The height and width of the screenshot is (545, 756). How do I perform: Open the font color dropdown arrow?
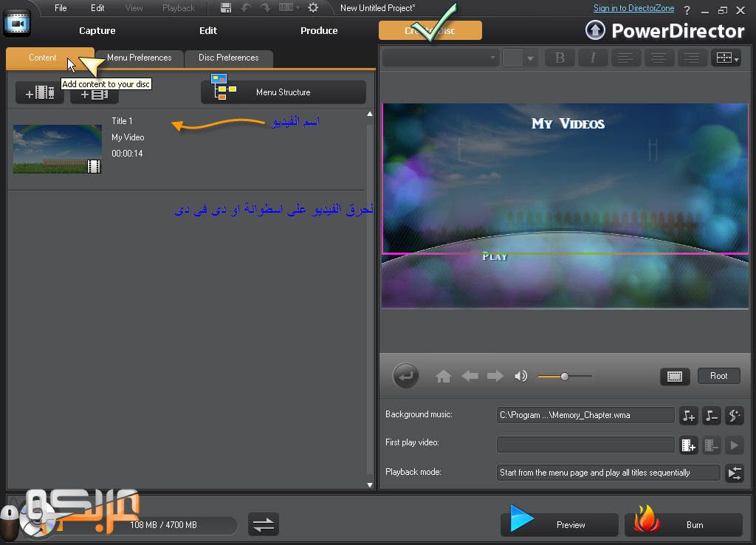(530, 58)
